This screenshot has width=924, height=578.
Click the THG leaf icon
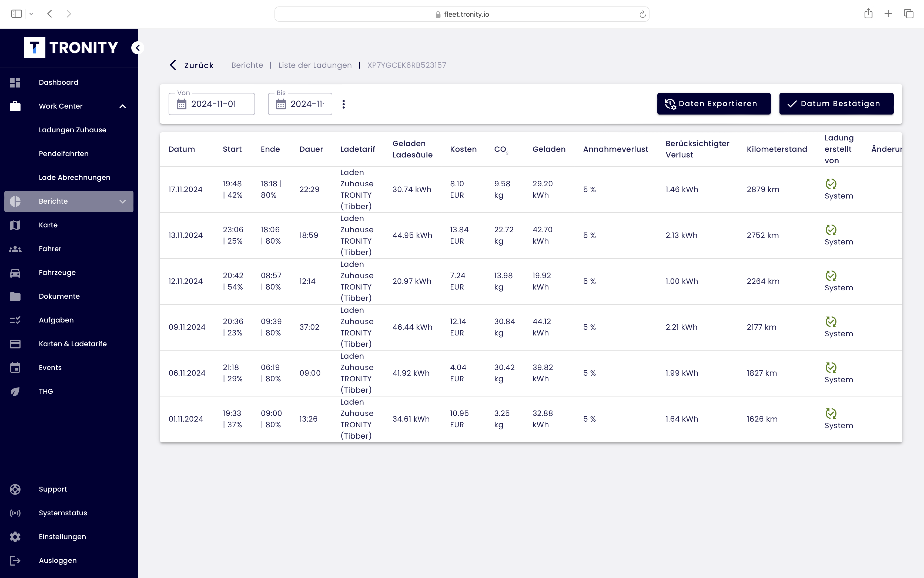tap(15, 391)
